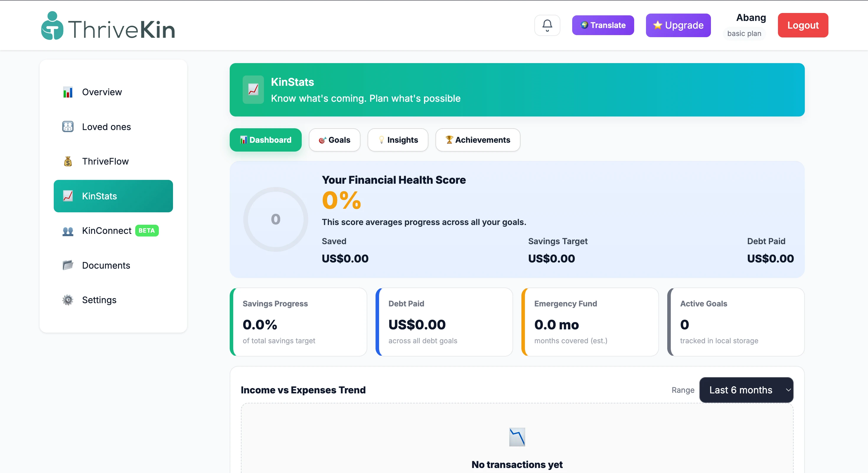
Task: Open Overview from the sidebar
Action: (102, 92)
